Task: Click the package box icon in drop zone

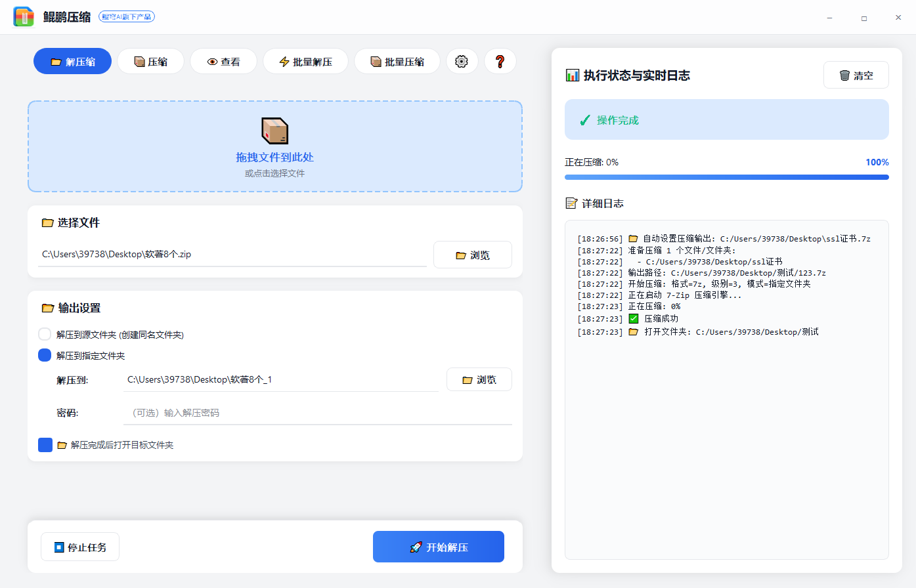Action: [x=274, y=129]
